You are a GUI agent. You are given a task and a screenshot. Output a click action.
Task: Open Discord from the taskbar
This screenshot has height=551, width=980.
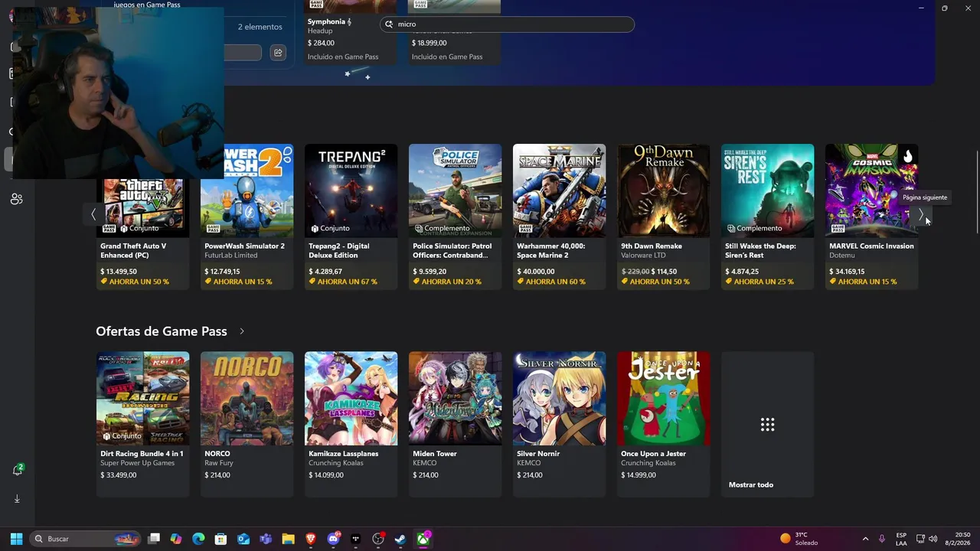[x=333, y=539]
